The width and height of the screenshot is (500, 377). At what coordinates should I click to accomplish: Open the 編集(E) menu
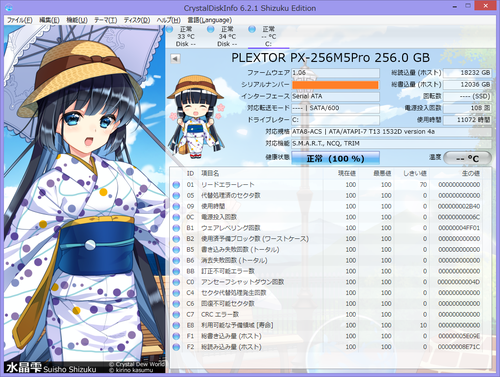[x=49, y=20]
